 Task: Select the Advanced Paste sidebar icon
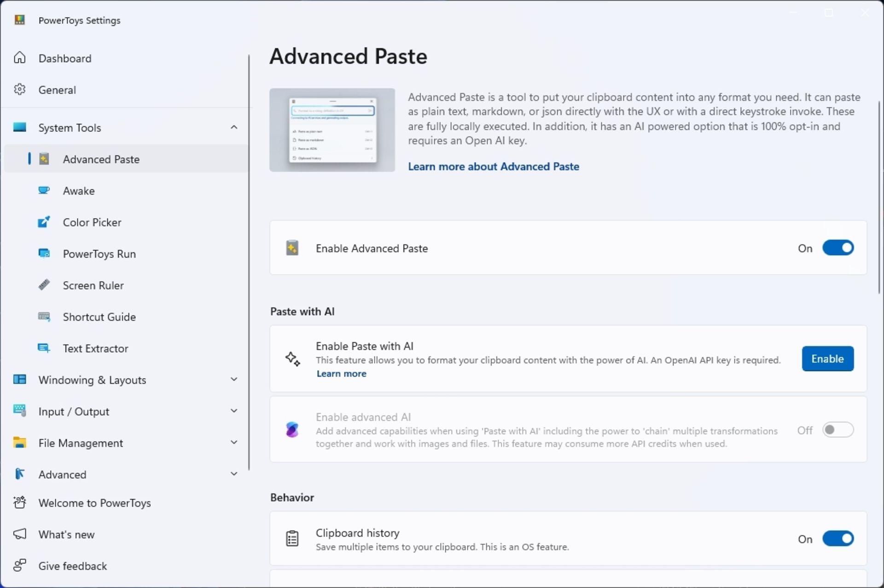pyautogui.click(x=44, y=159)
